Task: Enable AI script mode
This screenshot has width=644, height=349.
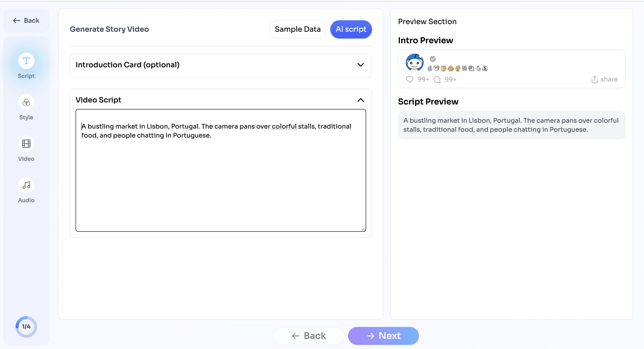Action: (x=351, y=29)
